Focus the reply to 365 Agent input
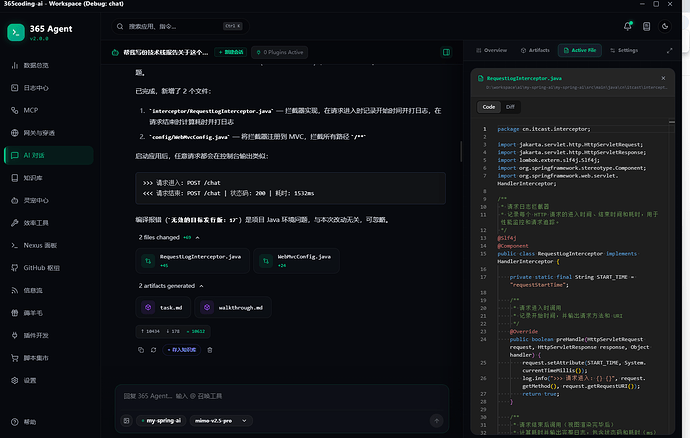Screen dimensions: 690x438 (282, 396)
